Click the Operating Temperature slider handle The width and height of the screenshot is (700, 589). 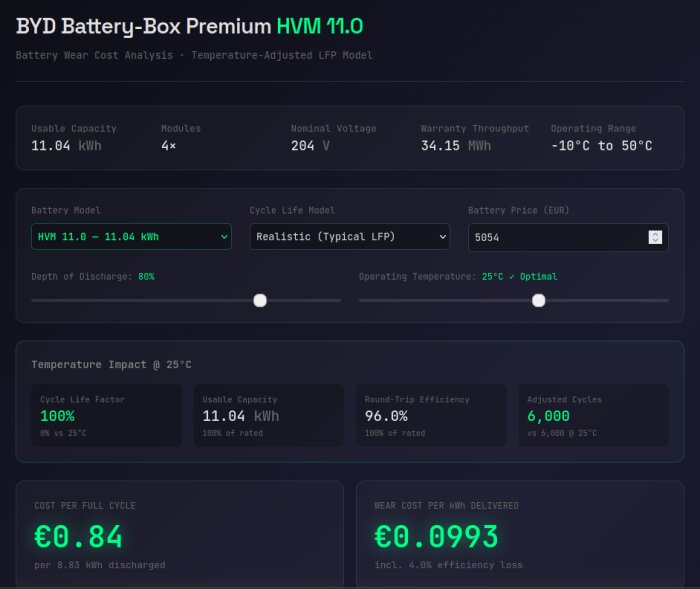(x=538, y=301)
